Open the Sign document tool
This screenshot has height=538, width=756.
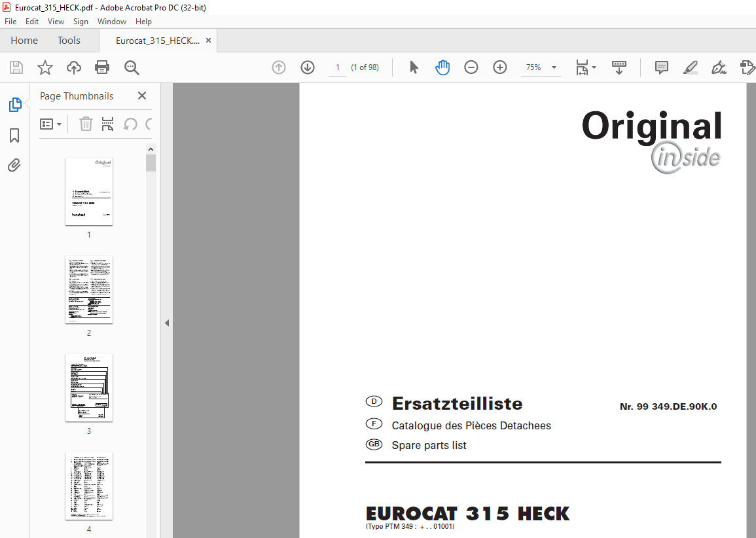pos(719,67)
